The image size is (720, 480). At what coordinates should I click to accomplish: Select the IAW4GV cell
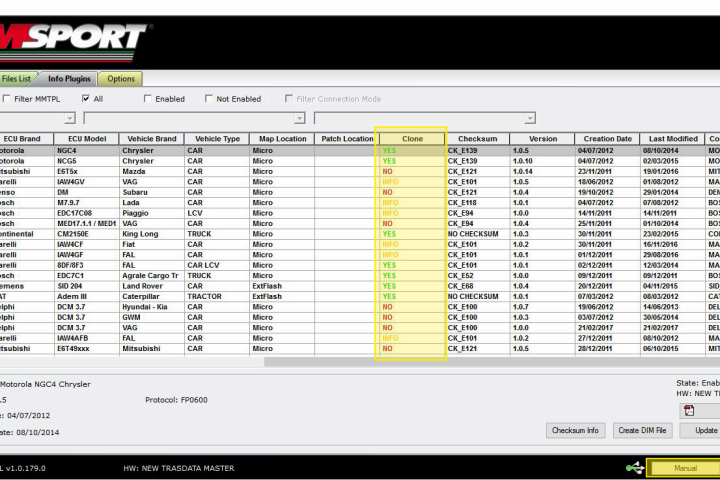click(86, 182)
